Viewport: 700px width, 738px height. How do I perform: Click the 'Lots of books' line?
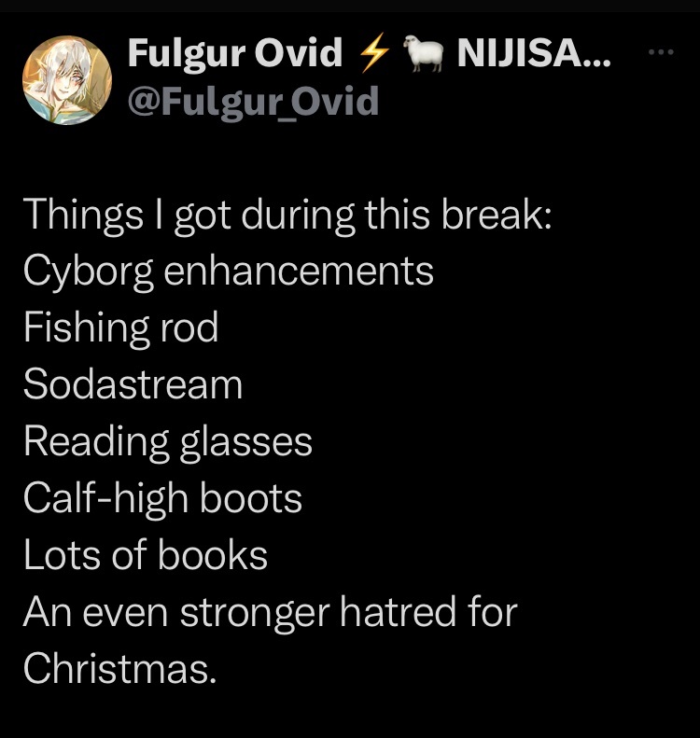tap(146, 555)
